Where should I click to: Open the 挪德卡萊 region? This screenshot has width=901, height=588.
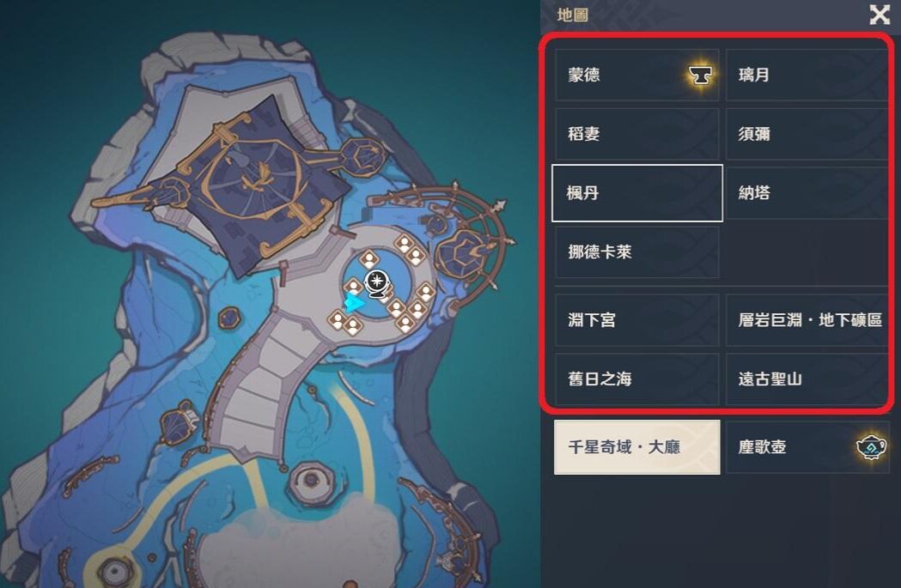[x=637, y=252]
